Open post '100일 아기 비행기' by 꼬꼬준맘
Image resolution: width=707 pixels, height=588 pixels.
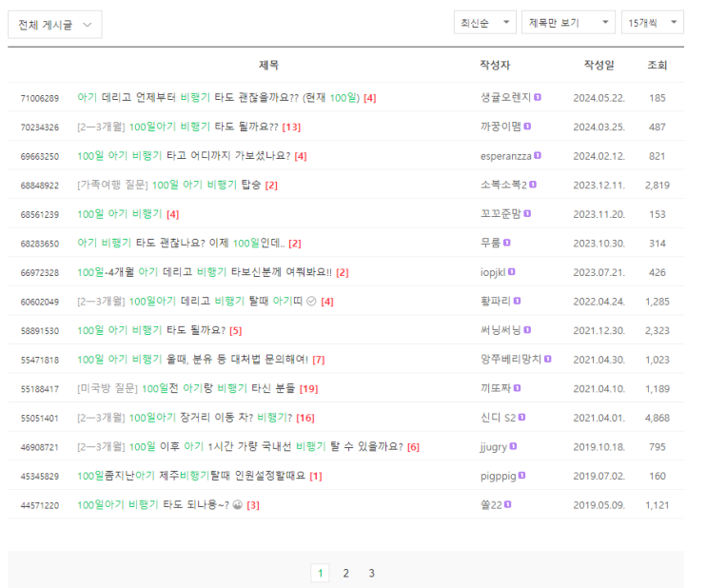pyautogui.click(x=120, y=214)
